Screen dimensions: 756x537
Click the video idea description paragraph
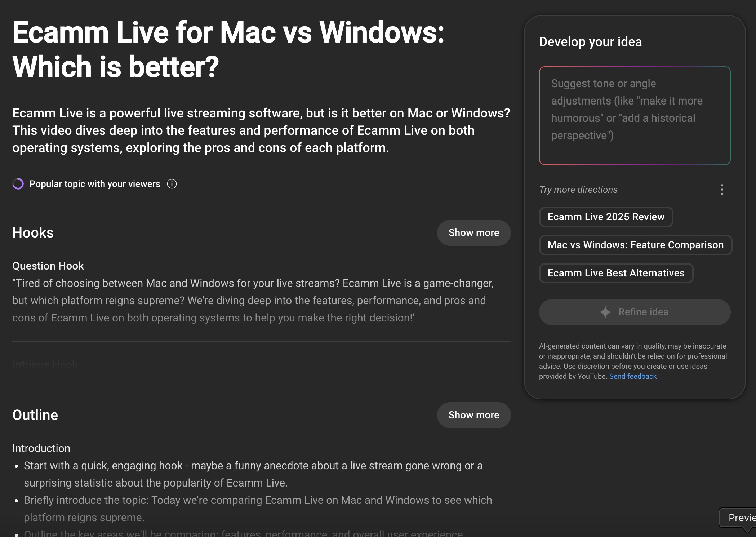(x=261, y=130)
